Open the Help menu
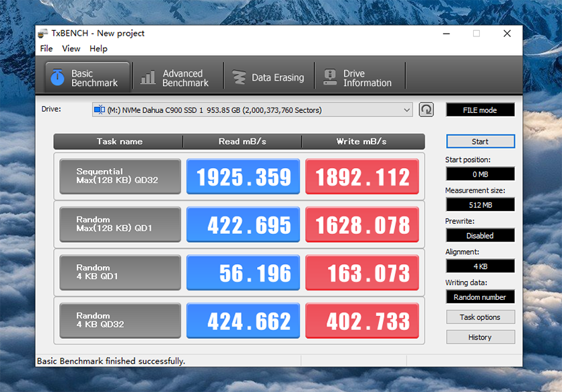The width and height of the screenshot is (562, 392). tap(98, 48)
